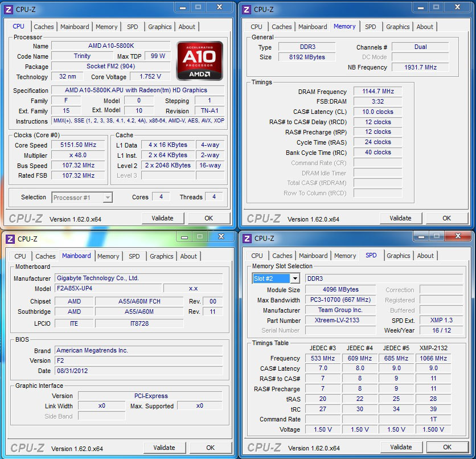Click the Module Size value 4096 MBytes
Viewport: 476px width, 459px height.
tap(340, 290)
